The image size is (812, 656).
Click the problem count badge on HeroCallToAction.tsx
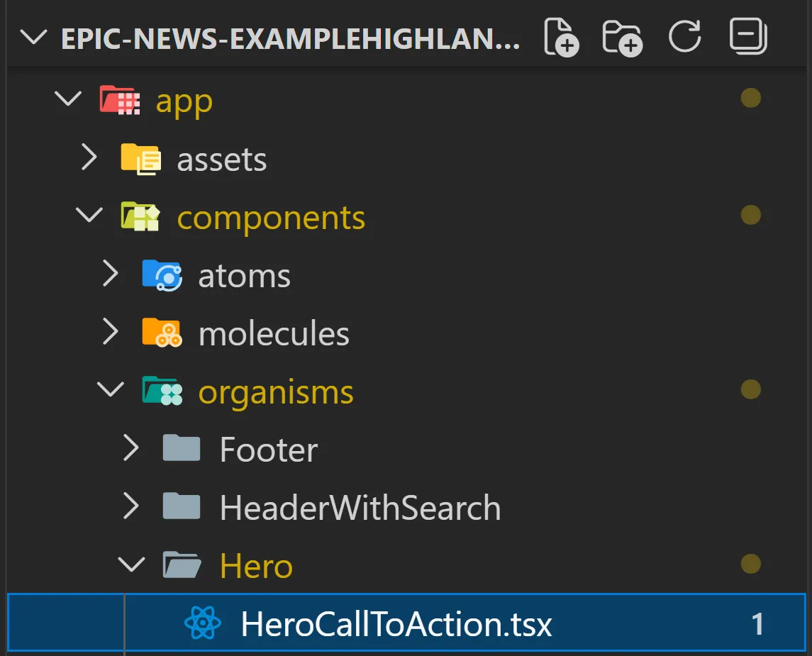757,623
